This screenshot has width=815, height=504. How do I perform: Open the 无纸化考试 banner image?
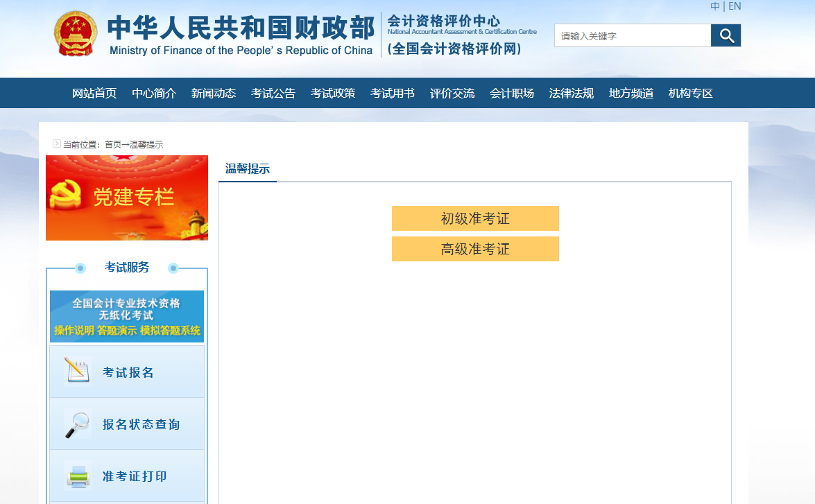pos(127,316)
